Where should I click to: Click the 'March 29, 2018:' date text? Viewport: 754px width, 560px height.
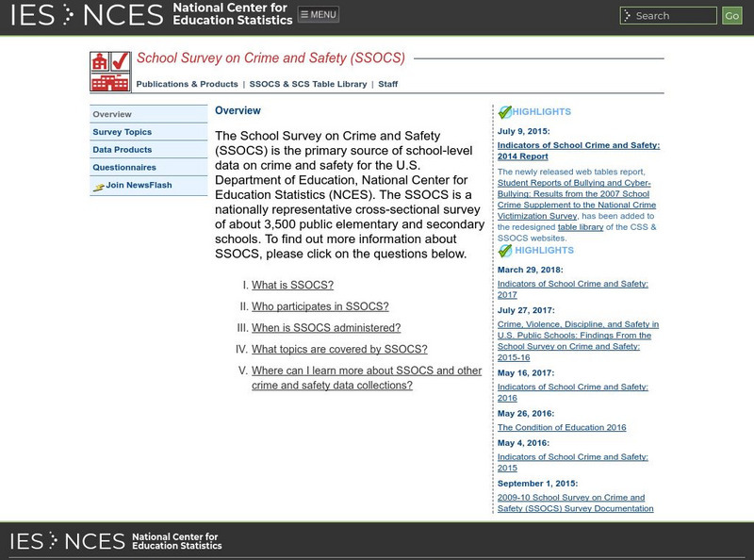pos(530,270)
